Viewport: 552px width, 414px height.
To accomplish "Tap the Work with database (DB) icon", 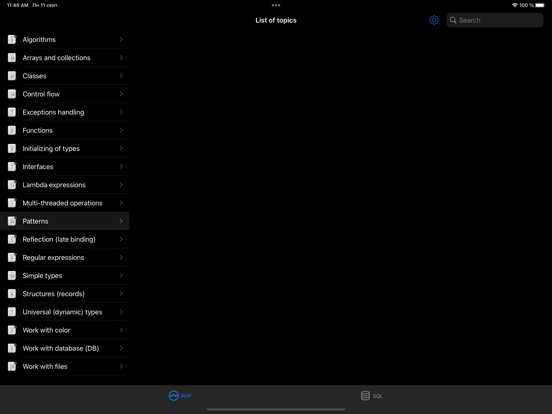I will point(12,348).
